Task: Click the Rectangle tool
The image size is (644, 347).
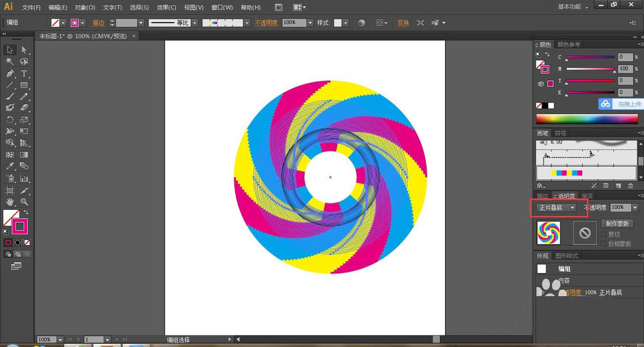Action: pos(24,85)
